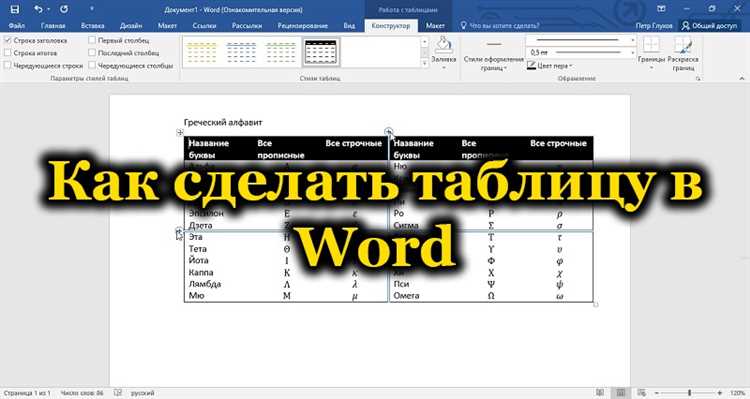Go to next row of table styles gallery

click(424, 54)
